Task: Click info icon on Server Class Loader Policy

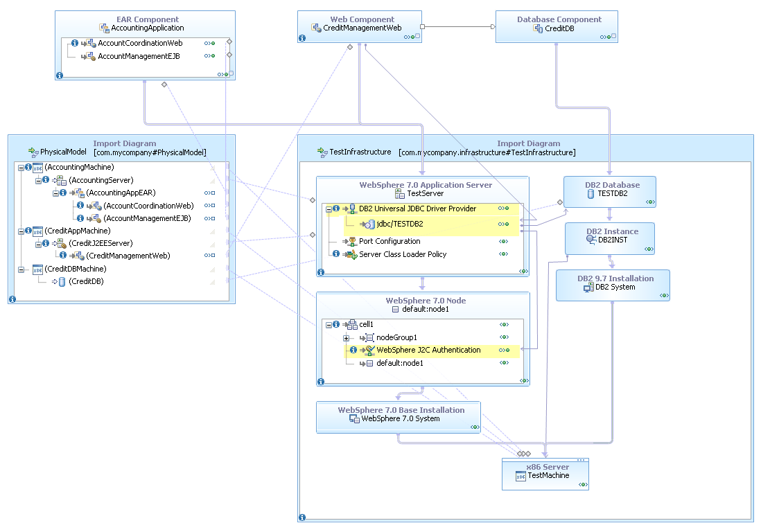Action: click(x=336, y=254)
